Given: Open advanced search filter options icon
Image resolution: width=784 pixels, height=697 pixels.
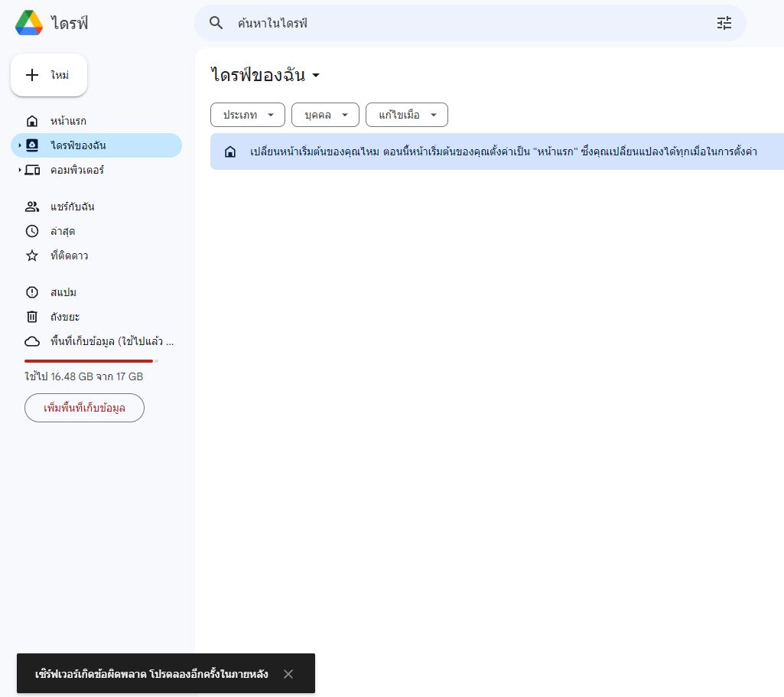Looking at the screenshot, I should 724,23.
